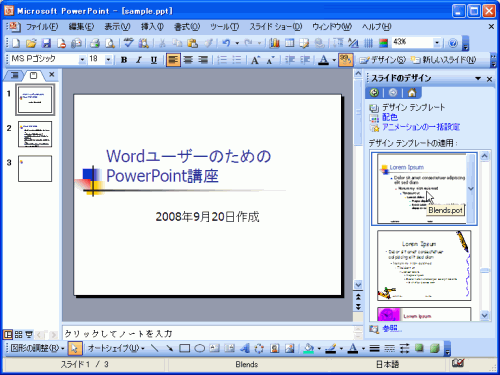This screenshot has width=500, height=375.
Task: Open the Slide Show menu
Action: [x=276, y=27]
